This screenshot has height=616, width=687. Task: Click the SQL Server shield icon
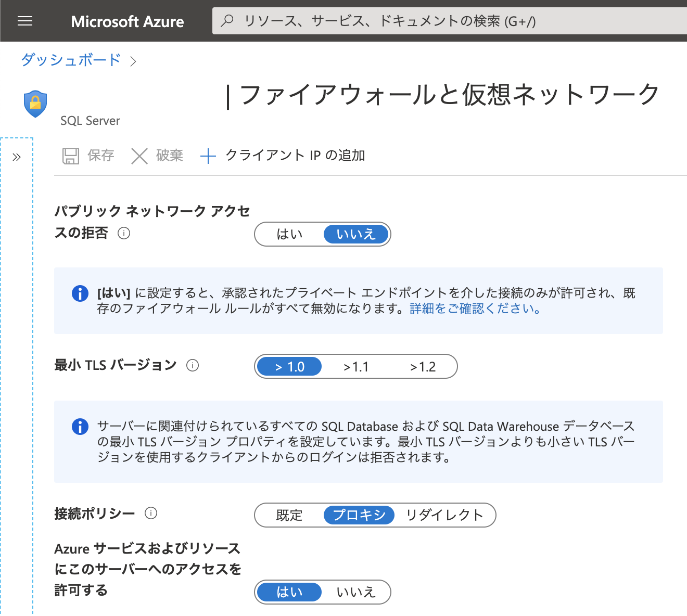35,104
